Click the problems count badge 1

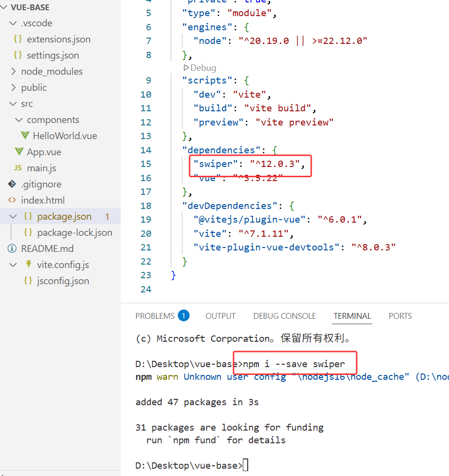pyautogui.click(x=184, y=316)
